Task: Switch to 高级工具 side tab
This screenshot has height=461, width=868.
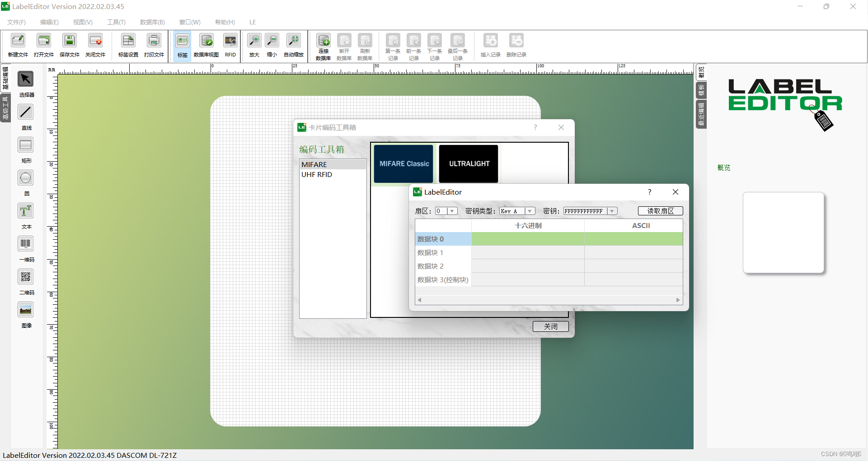Action: click(5, 108)
